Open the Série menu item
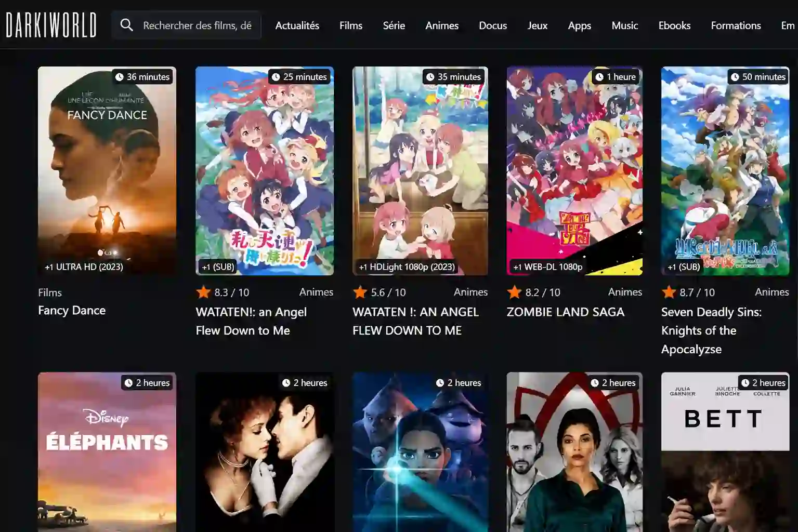This screenshot has width=798, height=532. tap(394, 25)
